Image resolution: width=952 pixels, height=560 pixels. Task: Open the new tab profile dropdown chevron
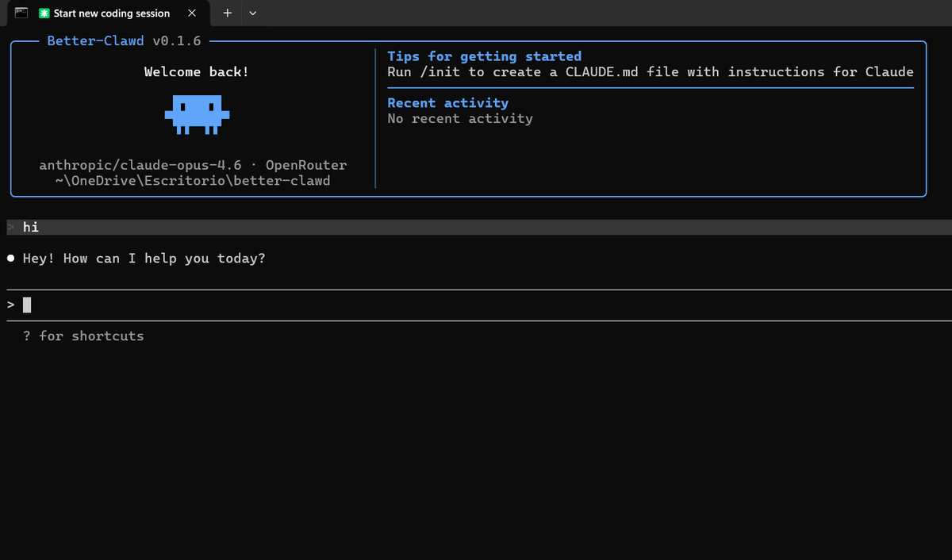point(253,13)
